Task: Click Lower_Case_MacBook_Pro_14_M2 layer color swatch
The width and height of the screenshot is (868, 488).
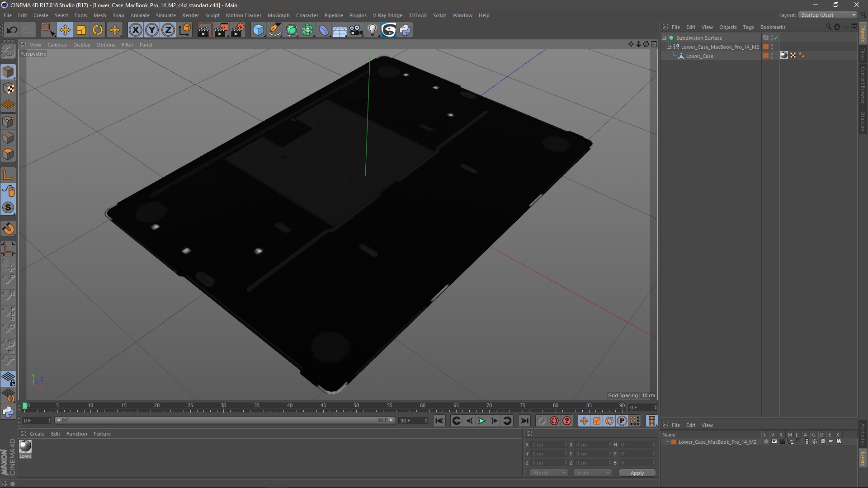Action: 674,442
